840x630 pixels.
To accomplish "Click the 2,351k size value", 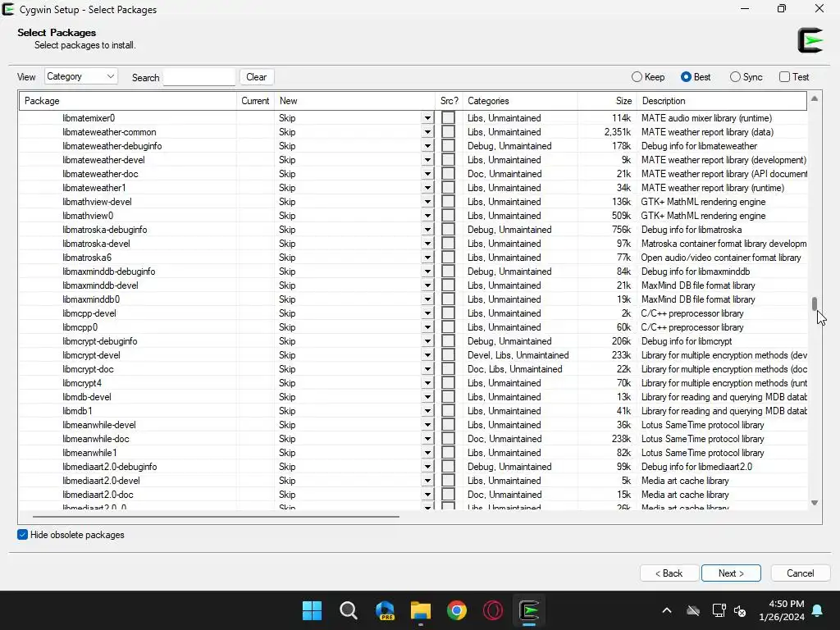I will click(x=617, y=132).
